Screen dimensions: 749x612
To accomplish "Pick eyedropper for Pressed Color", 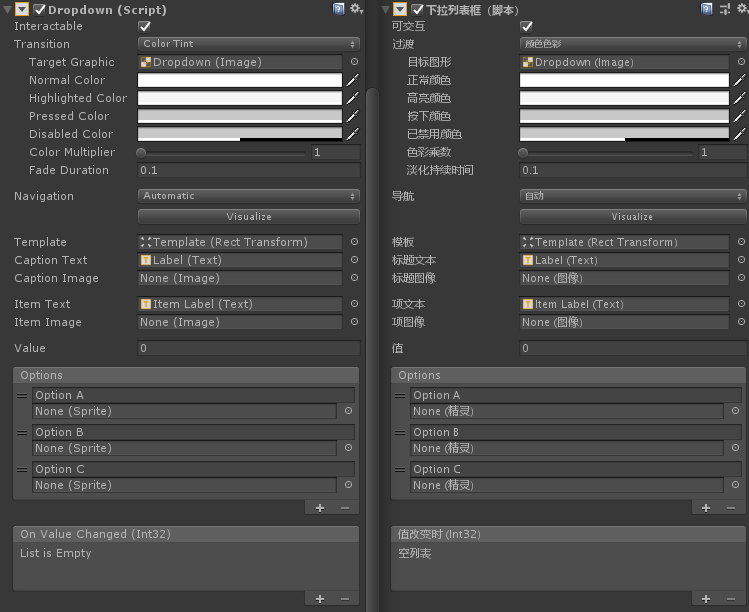I will click(x=353, y=116).
